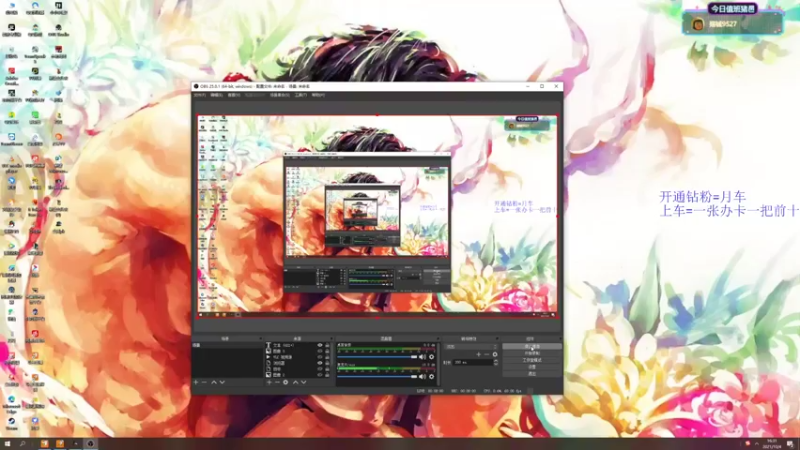Screen dimensions: 800x450
Task: Toggle lock for VLC 视频源 source
Action: tap(327, 357)
